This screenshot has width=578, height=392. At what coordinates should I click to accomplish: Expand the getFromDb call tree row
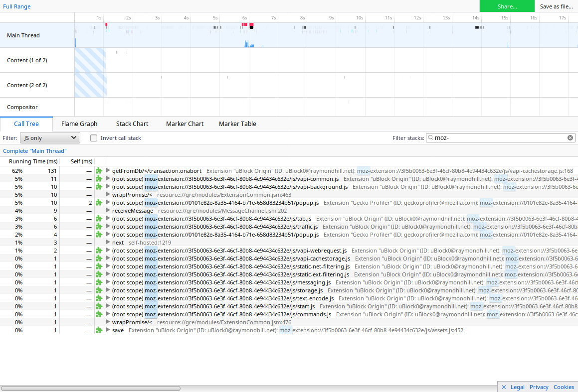108,171
